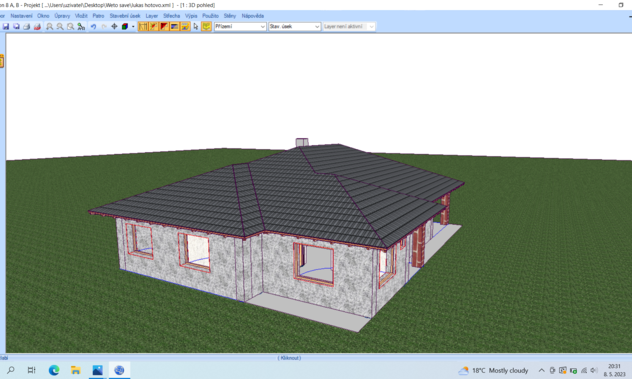The width and height of the screenshot is (632, 379).
Task: Toggle the red triangle roof view button
Action: click(164, 27)
